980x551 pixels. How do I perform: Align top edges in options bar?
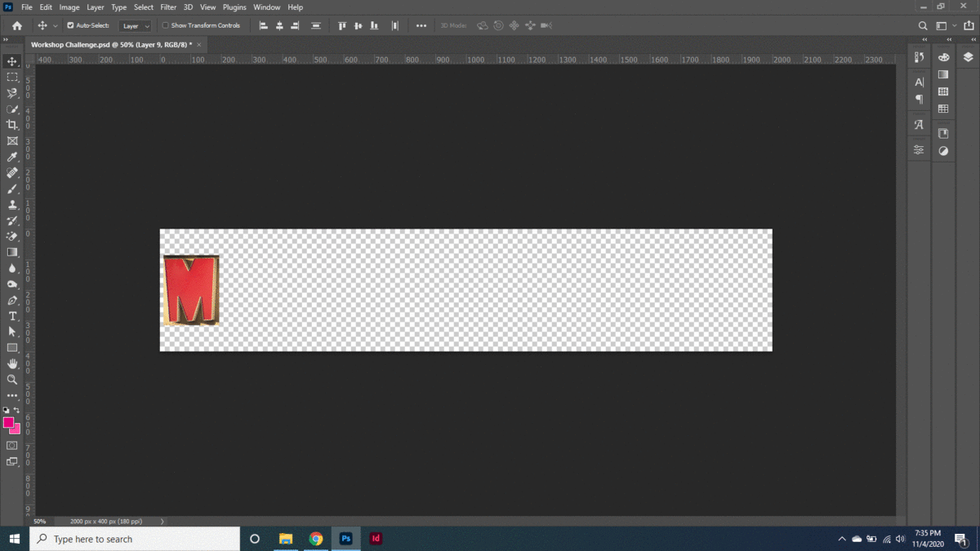pyautogui.click(x=342, y=26)
